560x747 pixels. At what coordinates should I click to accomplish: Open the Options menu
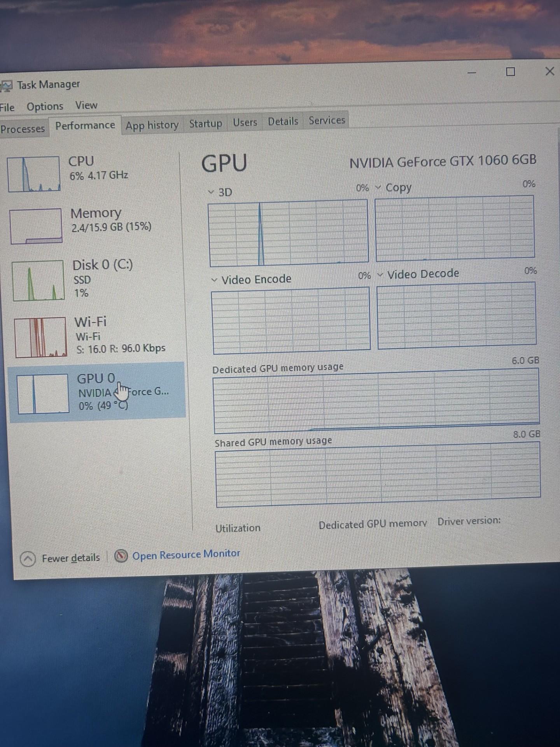pyautogui.click(x=45, y=106)
